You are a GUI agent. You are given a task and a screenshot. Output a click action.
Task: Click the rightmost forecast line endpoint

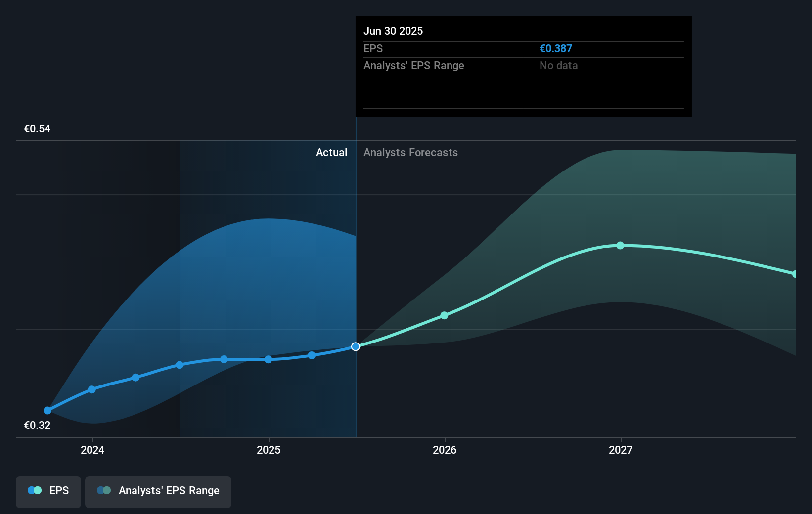795,273
